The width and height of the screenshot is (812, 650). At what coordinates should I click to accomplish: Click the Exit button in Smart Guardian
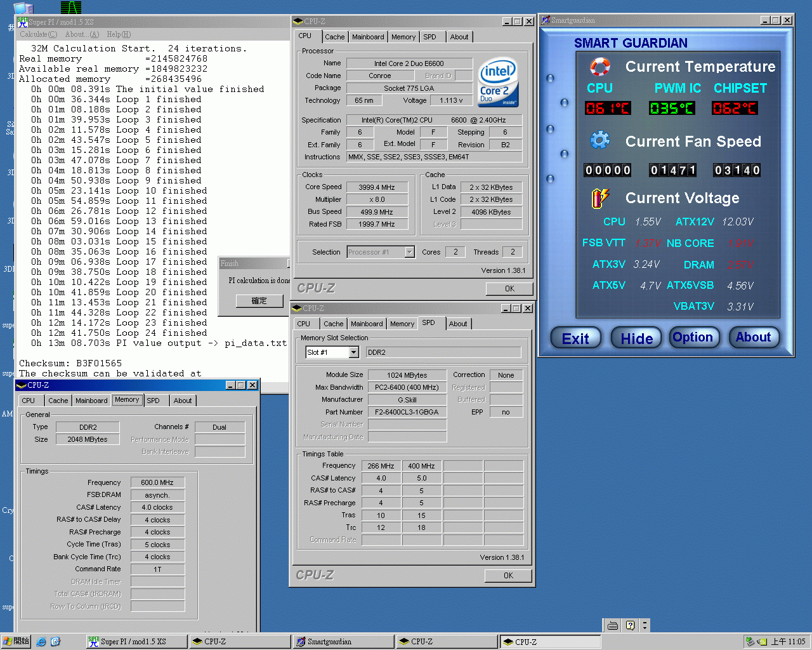point(575,338)
